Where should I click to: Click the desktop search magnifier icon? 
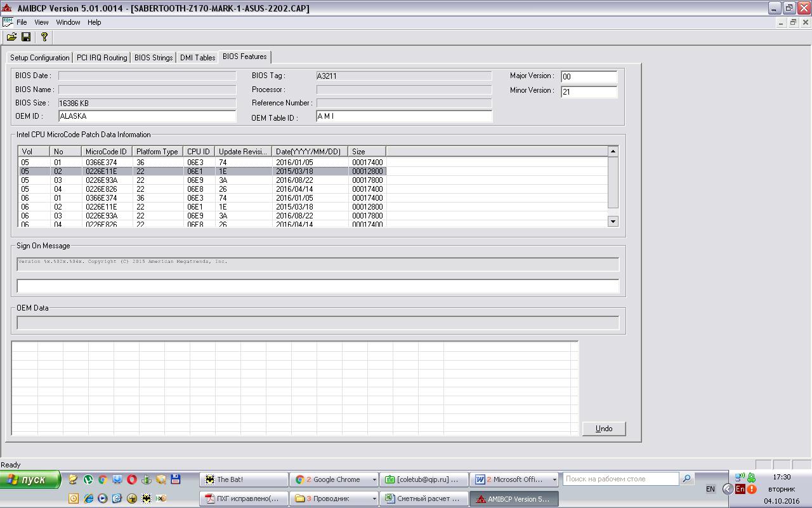tap(686, 479)
